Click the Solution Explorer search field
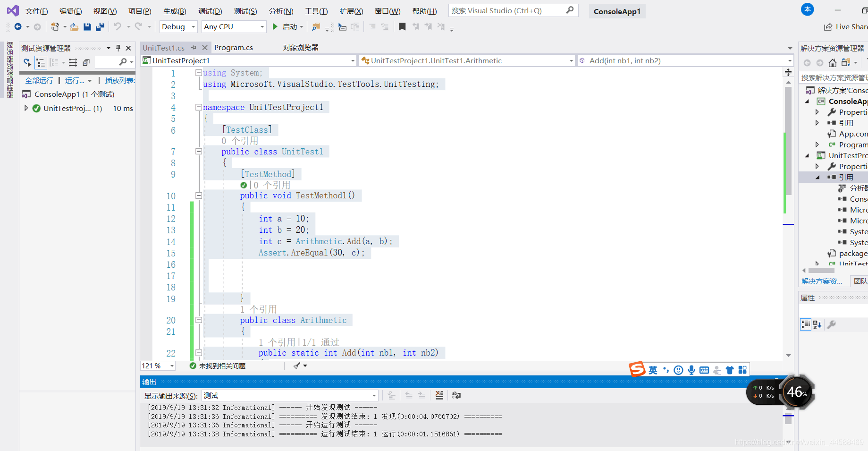The width and height of the screenshot is (868, 451). pyautogui.click(x=834, y=78)
